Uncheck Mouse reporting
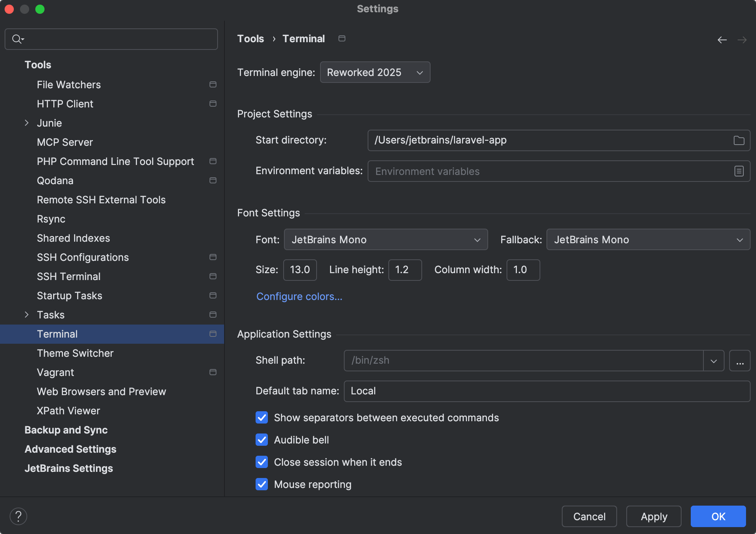This screenshot has width=756, height=534. pos(262,484)
